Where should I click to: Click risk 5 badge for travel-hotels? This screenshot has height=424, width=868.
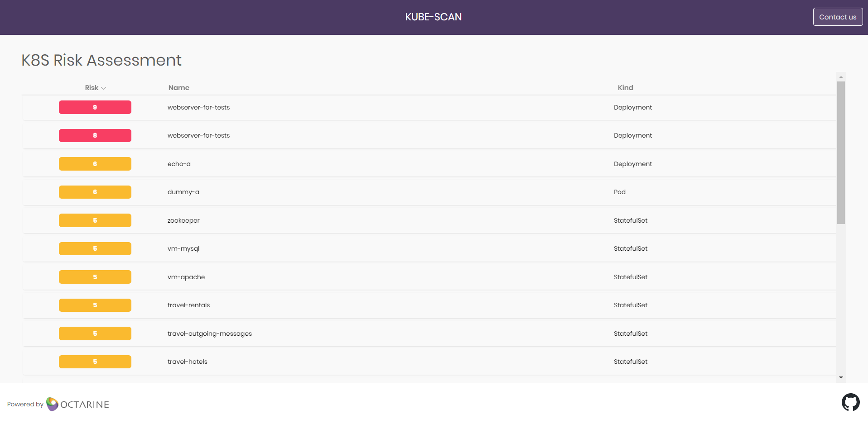[x=95, y=362]
